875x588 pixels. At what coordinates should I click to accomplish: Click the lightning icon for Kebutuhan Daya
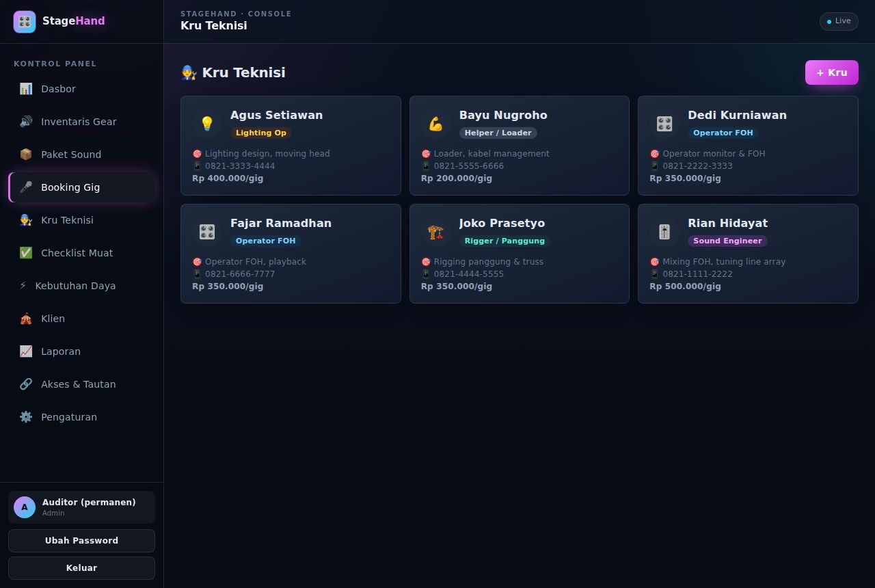23,286
